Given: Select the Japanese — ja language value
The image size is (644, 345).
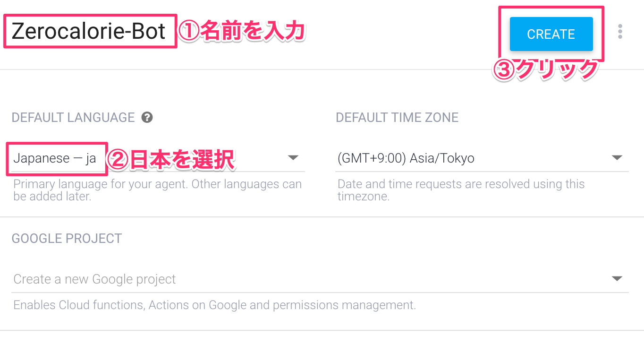Looking at the screenshot, I should [x=55, y=158].
